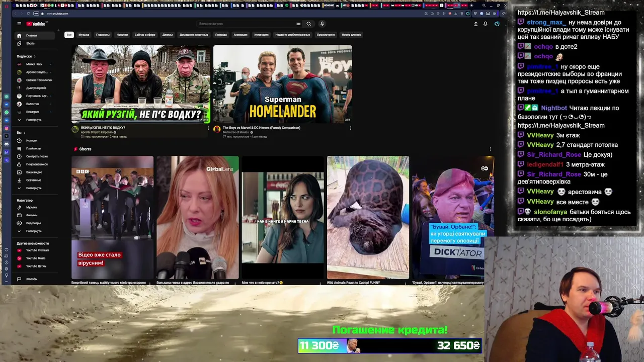This screenshot has width=644, height=362.
Task: Open the Apostle Dmytro Karpenko channel link
Action: [97, 132]
